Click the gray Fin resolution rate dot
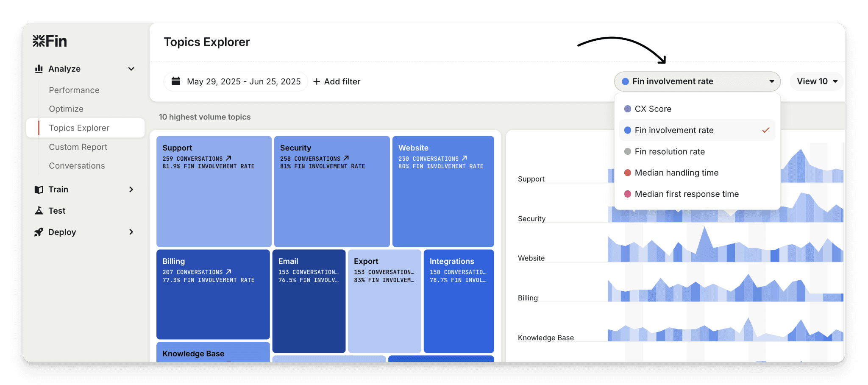868x385 pixels. coord(628,151)
